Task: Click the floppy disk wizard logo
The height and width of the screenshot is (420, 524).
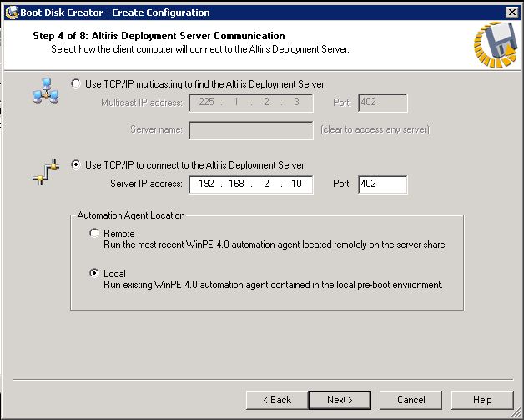Action: pyautogui.click(x=496, y=45)
